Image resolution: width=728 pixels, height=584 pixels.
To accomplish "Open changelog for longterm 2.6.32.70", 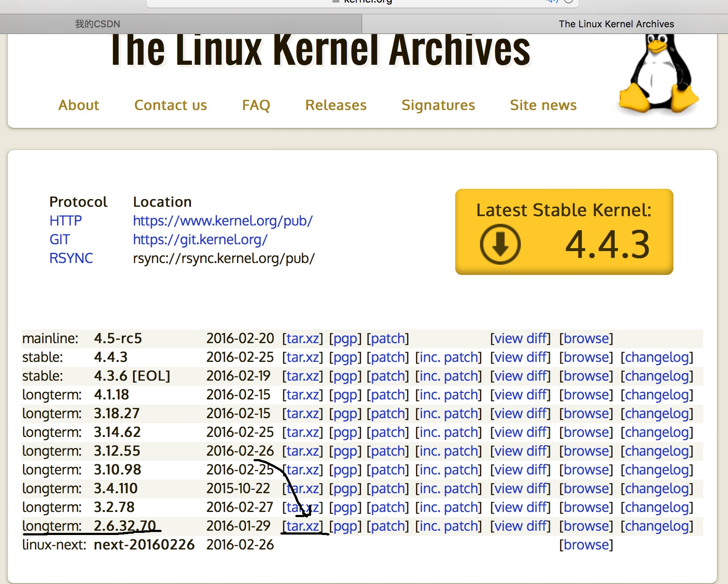I will pyautogui.click(x=657, y=526).
